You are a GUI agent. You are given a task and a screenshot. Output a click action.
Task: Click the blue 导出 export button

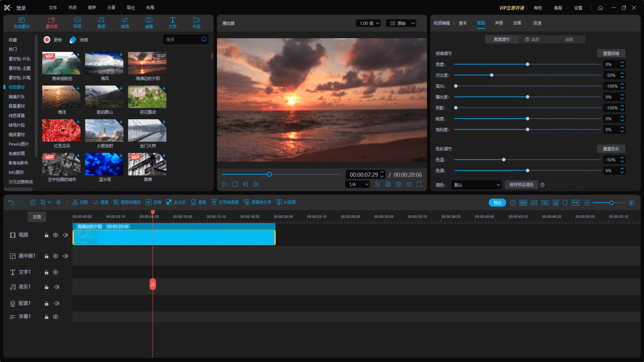point(497,203)
